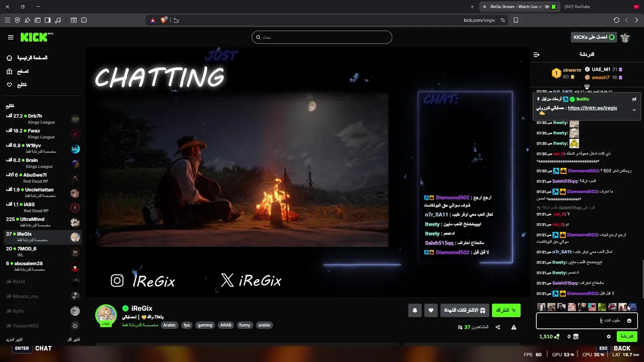
Task: Open iABS channel in sidebar
Action: [42, 208]
